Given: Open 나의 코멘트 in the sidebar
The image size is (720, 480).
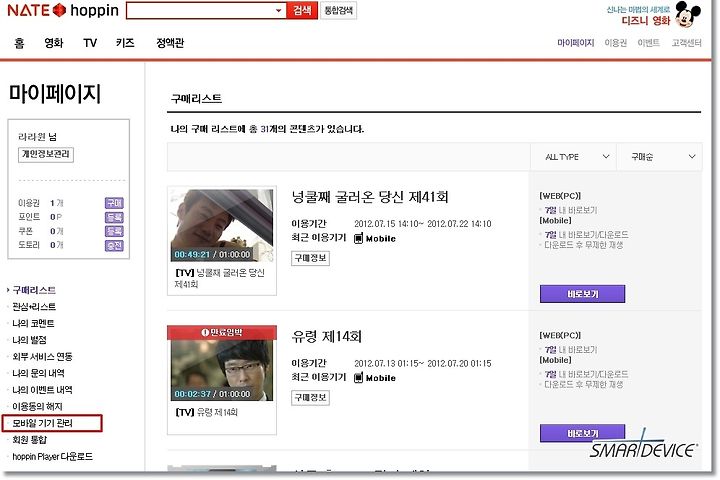Looking at the screenshot, I should tap(33, 323).
